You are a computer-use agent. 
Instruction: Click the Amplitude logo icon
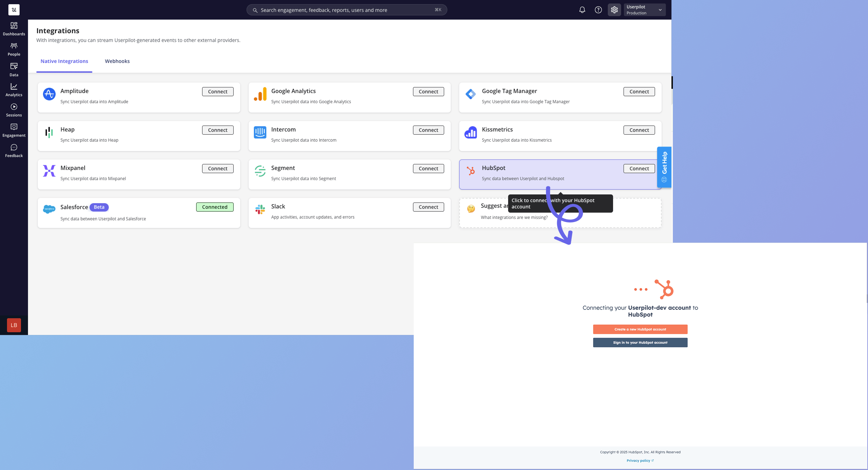click(x=49, y=94)
